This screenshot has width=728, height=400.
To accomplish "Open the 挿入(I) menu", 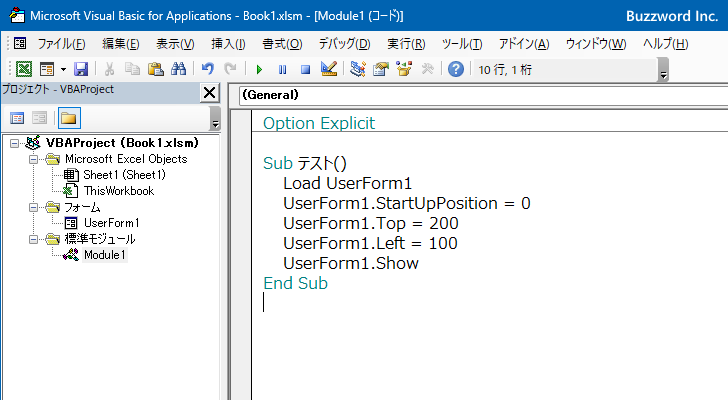I will [x=228, y=44].
